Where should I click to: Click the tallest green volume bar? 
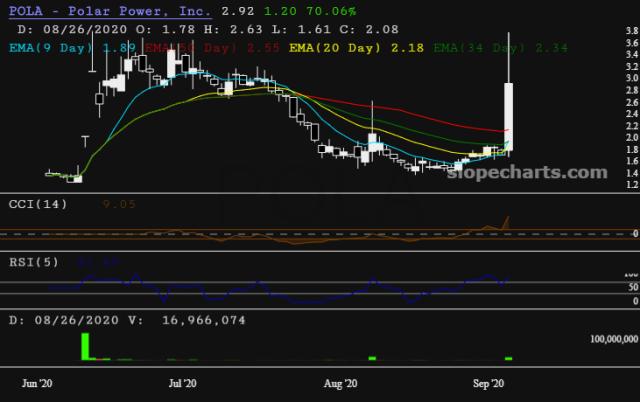(86, 346)
